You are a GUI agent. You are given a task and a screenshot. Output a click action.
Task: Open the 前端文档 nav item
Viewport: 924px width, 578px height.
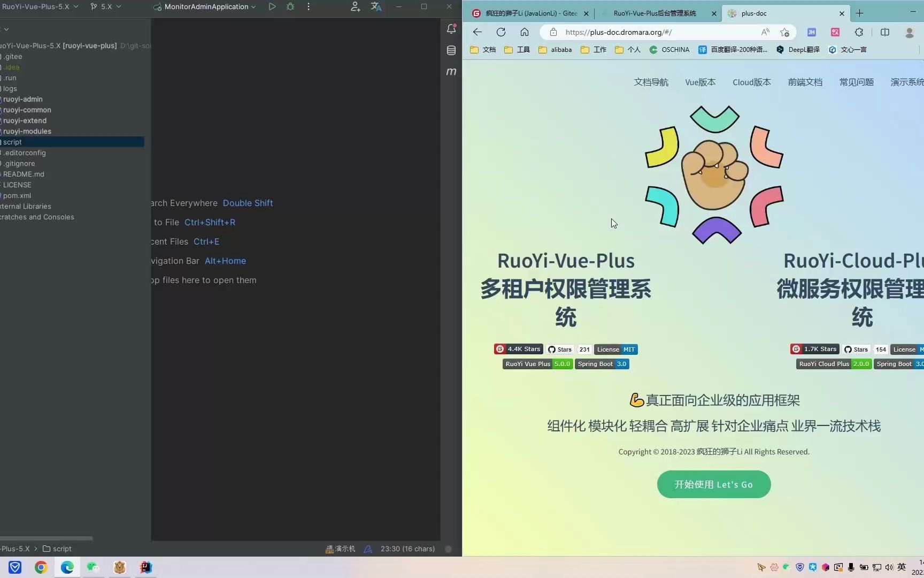tap(805, 82)
